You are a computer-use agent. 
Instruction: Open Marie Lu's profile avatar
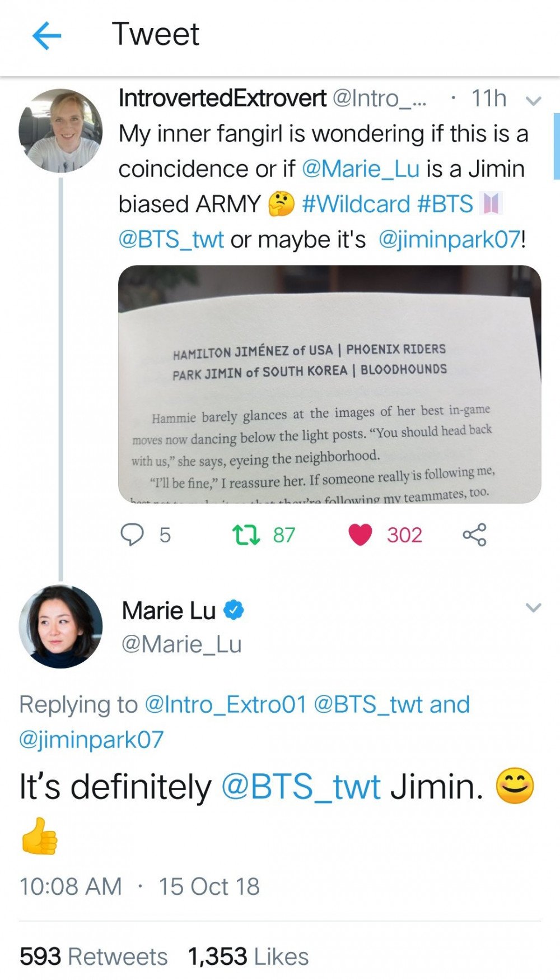pos(60,626)
